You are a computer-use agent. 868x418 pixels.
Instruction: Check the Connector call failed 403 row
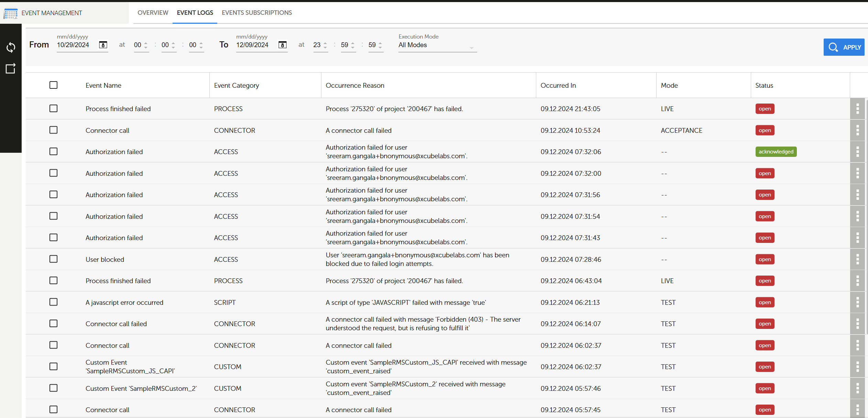tap(53, 323)
